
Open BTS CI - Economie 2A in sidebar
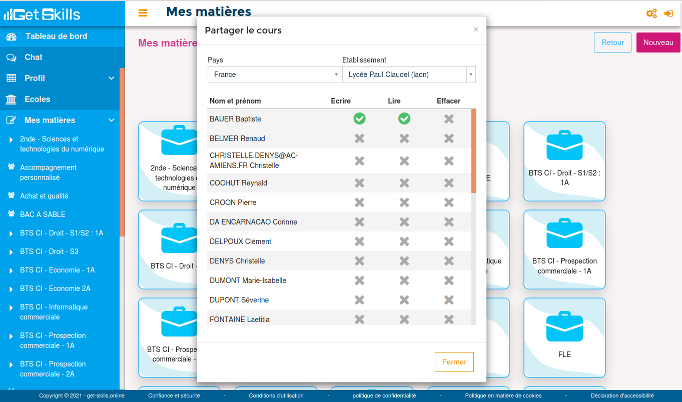[x=58, y=287]
